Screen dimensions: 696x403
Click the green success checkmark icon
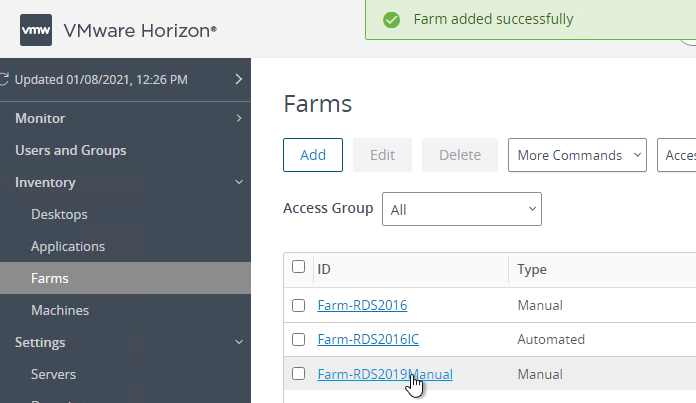coord(392,20)
